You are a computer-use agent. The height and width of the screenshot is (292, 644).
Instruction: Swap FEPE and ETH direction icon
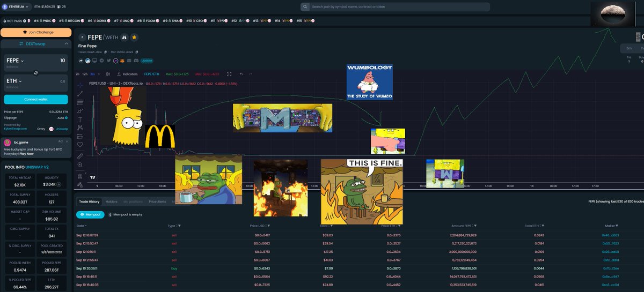[36, 72]
